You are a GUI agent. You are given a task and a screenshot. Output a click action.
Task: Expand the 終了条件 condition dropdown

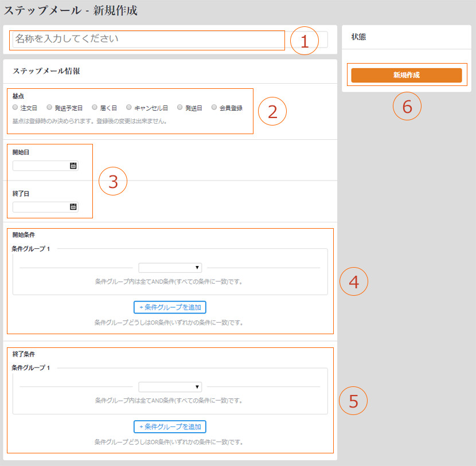click(170, 387)
